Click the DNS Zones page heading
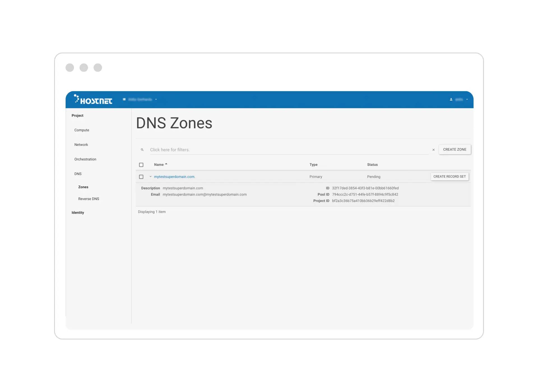Viewport: 538px width, 392px height. pyautogui.click(x=174, y=123)
